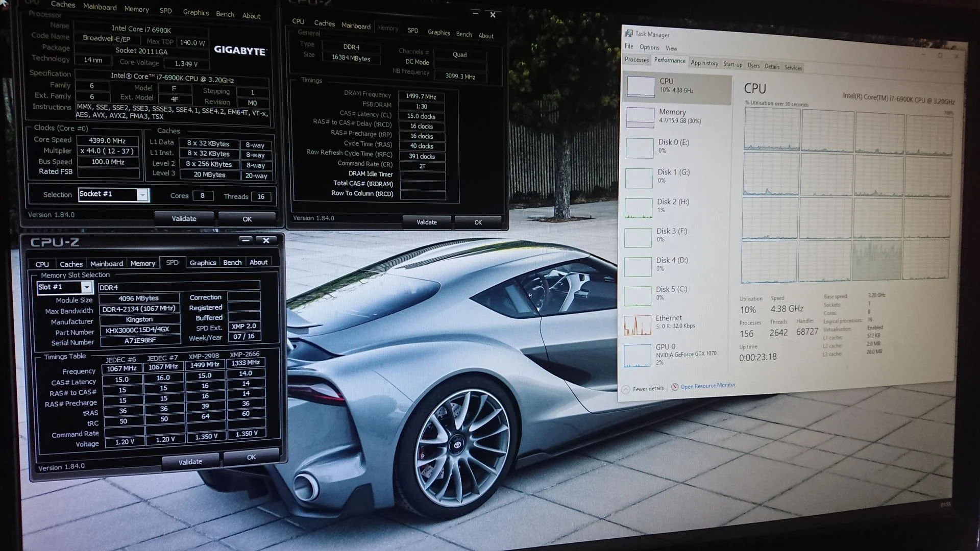Open the SPD tab in Memory window
Image resolution: width=980 pixels, height=551 pixels.
(x=413, y=31)
